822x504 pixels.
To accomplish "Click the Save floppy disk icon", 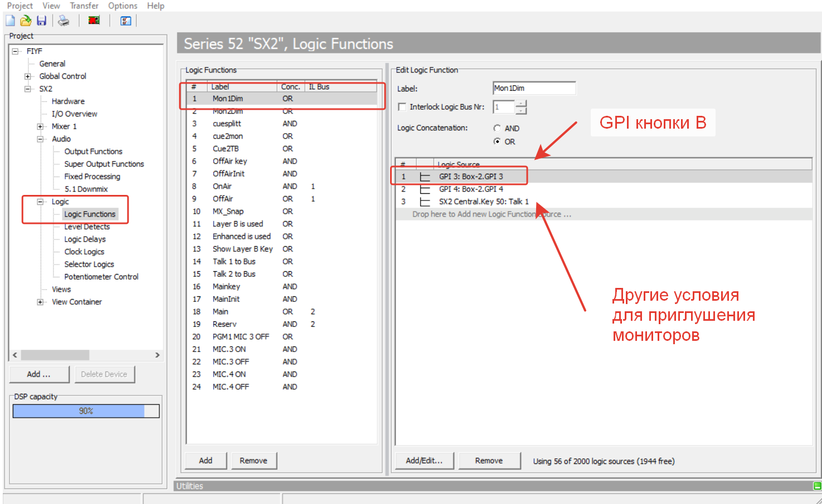I will 41,21.
